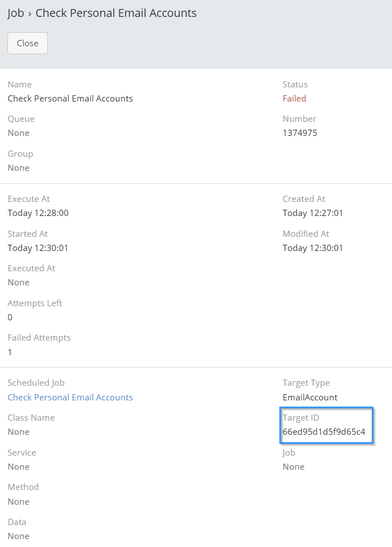Screen dimensions: 392x547
Task: Click the Failed Attempts value
Action: click(x=10, y=352)
